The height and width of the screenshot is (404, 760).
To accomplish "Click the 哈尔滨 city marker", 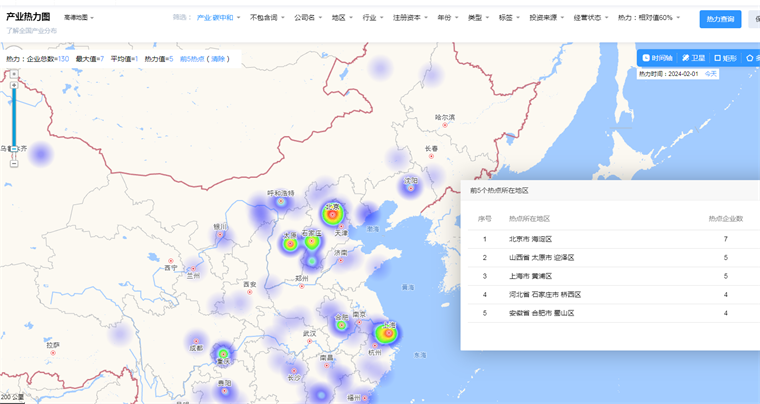I will (x=444, y=125).
